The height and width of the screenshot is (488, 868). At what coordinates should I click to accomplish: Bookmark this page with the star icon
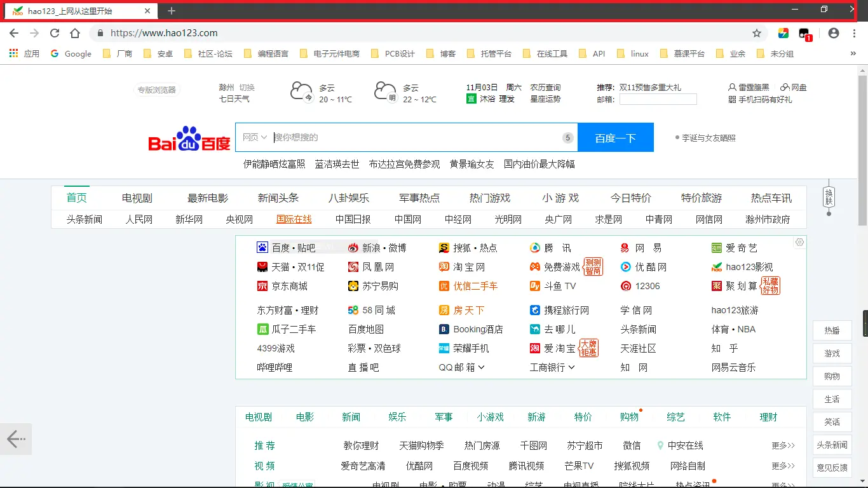[x=757, y=33]
